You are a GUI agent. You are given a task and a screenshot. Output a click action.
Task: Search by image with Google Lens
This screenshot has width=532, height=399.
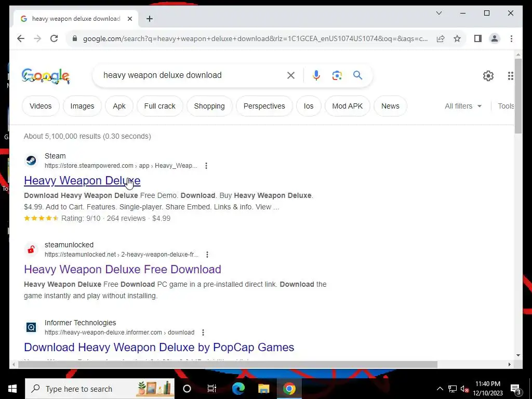click(337, 75)
